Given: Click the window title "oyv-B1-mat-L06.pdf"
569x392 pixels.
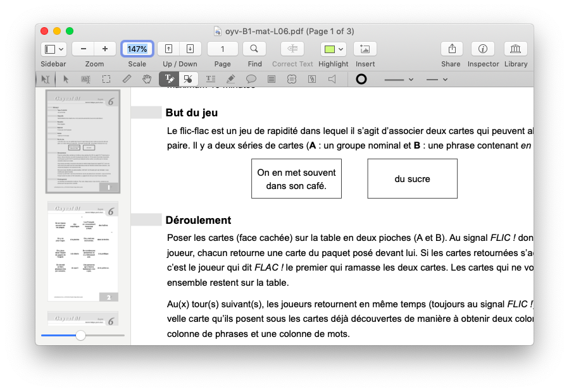Looking at the screenshot, I should (264, 32).
